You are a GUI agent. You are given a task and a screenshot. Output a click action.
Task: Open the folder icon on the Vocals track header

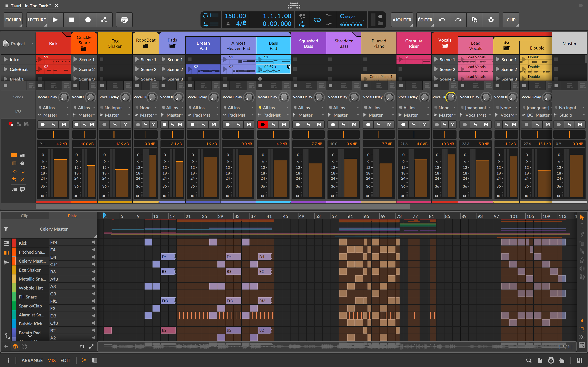(x=445, y=46)
